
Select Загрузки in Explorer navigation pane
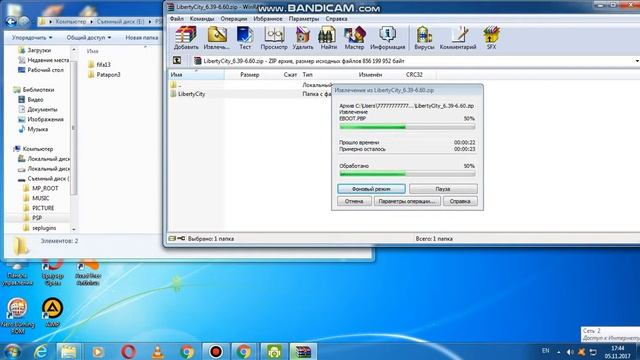(35, 50)
